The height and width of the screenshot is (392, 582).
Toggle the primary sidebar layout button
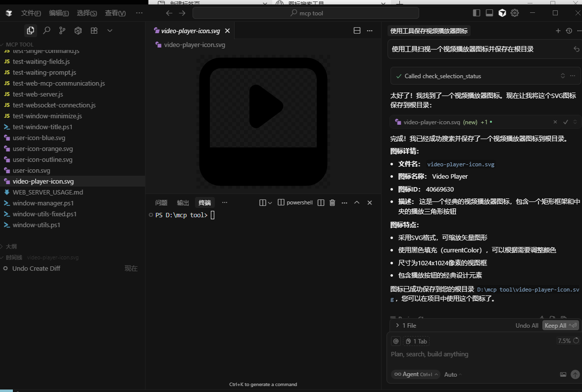click(477, 13)
